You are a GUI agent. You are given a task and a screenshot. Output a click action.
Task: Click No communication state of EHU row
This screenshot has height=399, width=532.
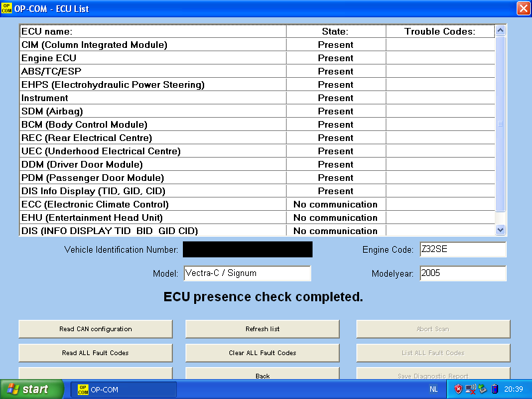pos(336,217)
